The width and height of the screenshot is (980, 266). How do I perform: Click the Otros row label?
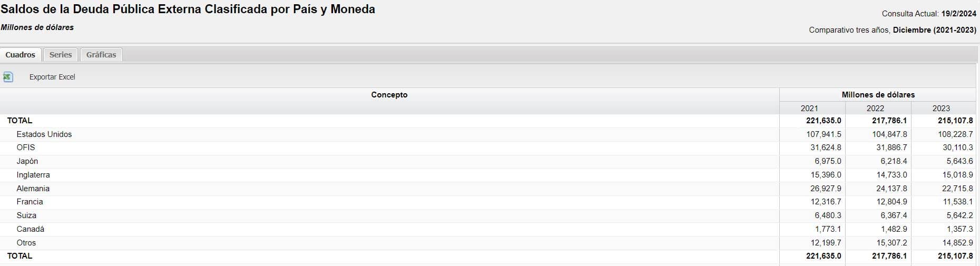coord(26,243)
